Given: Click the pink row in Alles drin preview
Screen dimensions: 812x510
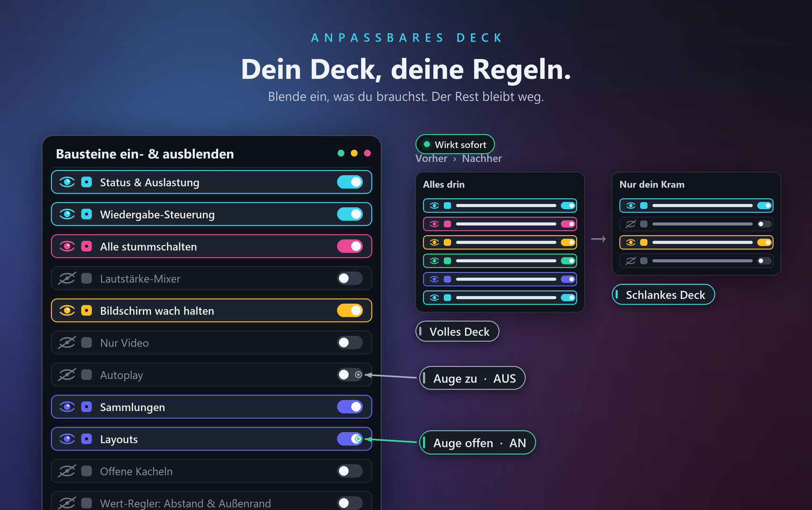Looking at the screenshot, I should 500,224.
